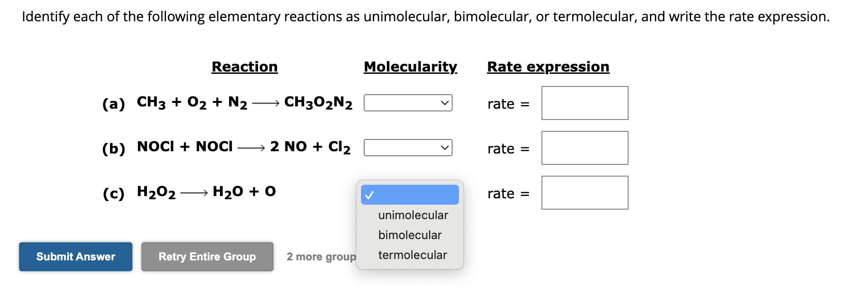Image resolution: width=868 pixels, height=307 pixels.
Task: Click the Molecularity column header
Action: pyautogui.click(x=410, y=67)
